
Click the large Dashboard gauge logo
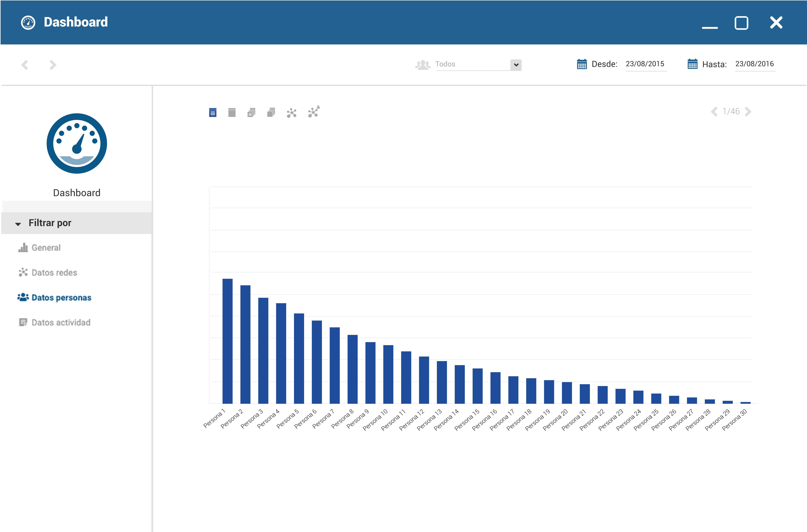(77, 144)
